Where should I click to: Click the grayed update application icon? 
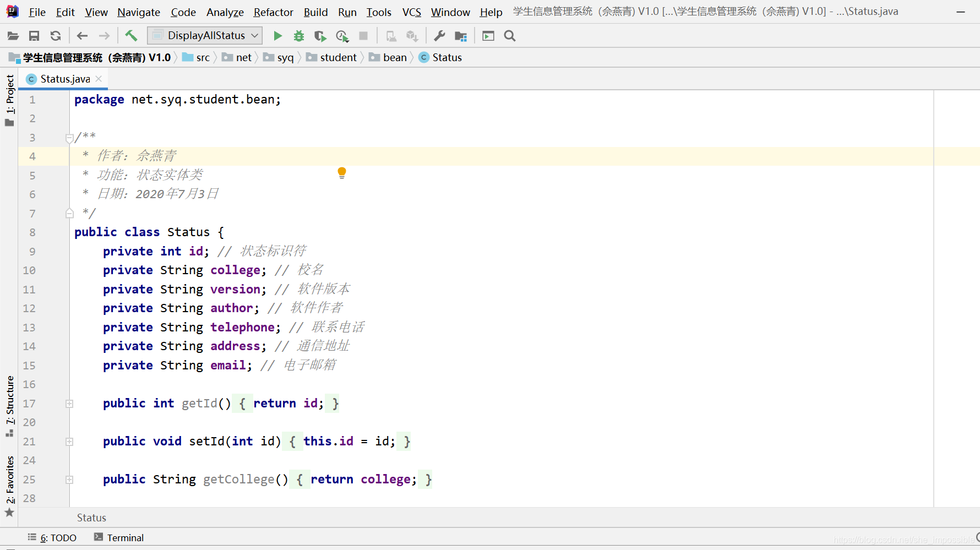pos(391,36)
